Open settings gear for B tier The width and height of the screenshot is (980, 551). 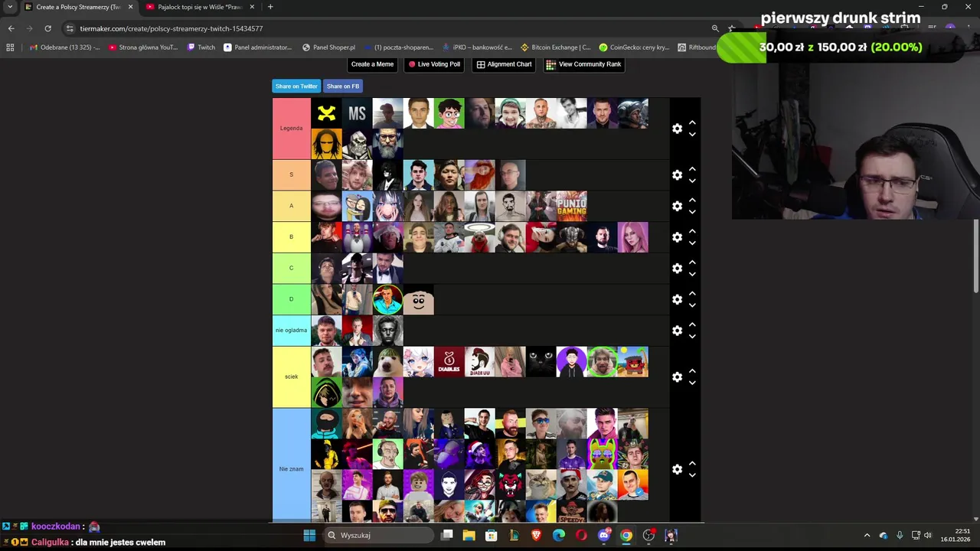pyautogui.click(x=677, y=237)
